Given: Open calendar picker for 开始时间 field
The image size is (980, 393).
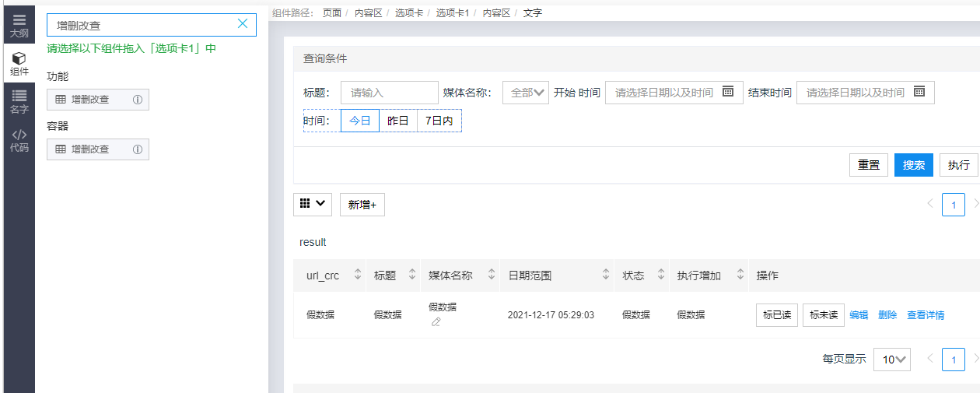Looking at the screenshot, I should tap(728, 92).
